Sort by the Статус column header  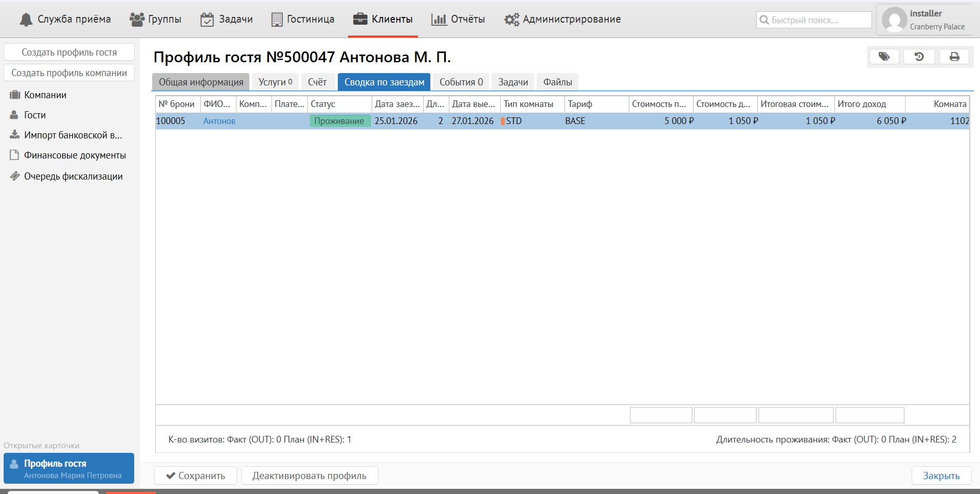coord(339,104)
